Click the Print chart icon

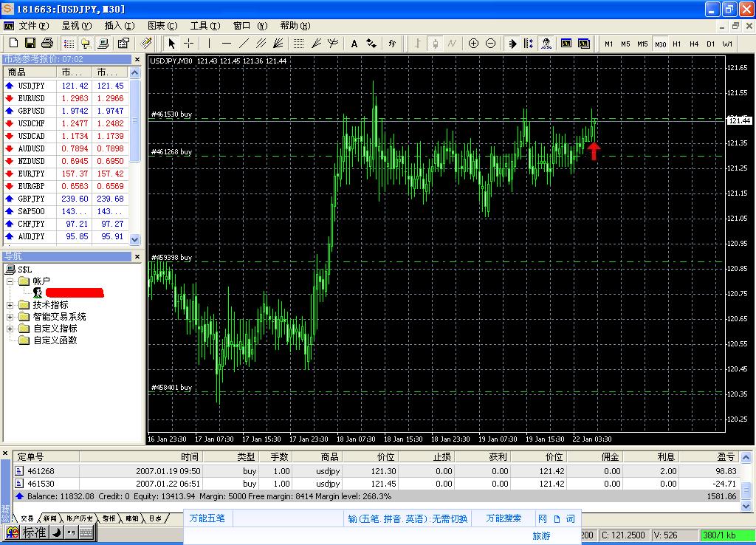coord(47,44)
